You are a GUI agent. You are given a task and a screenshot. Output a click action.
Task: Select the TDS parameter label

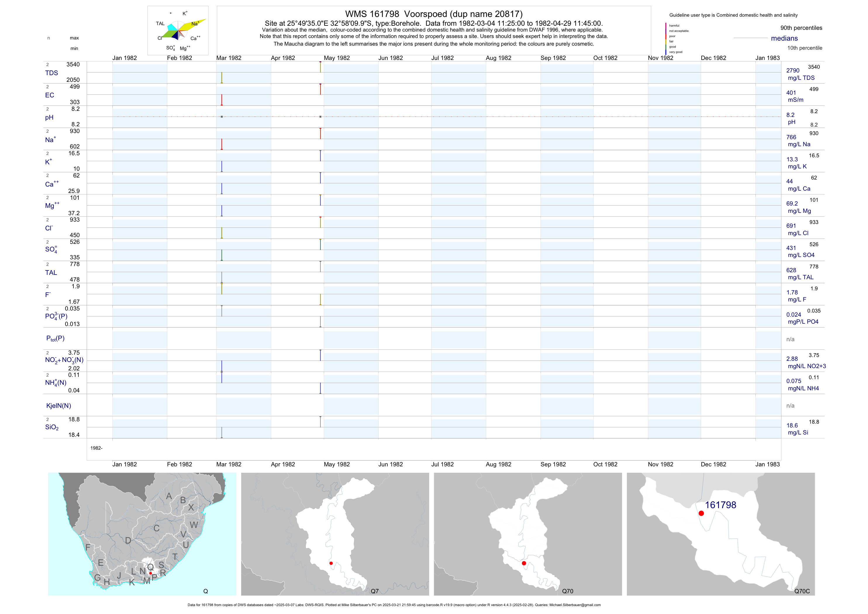click(x=51, y=73)
